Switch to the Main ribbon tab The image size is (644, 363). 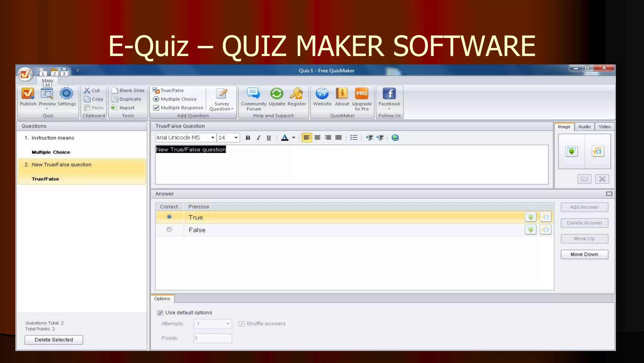pos(47,80)
